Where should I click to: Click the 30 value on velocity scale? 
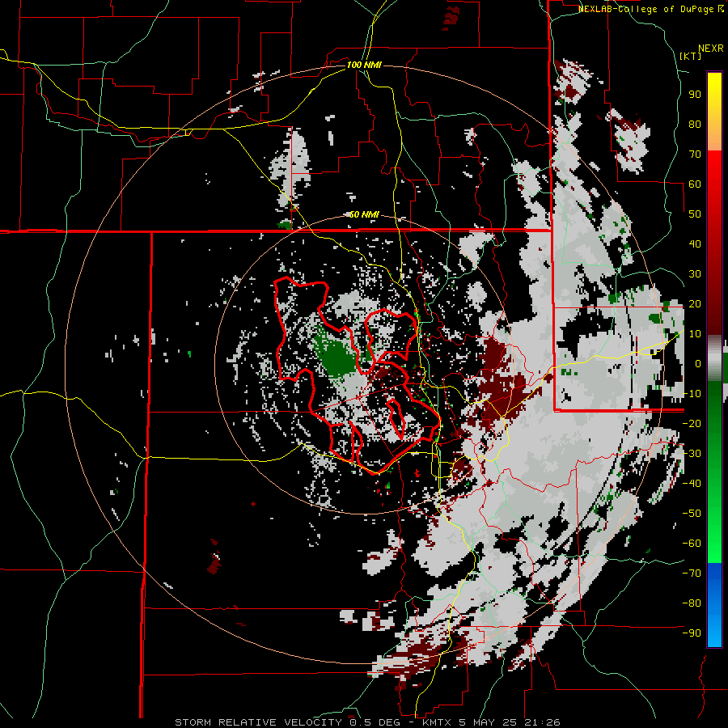pos(695,274)
